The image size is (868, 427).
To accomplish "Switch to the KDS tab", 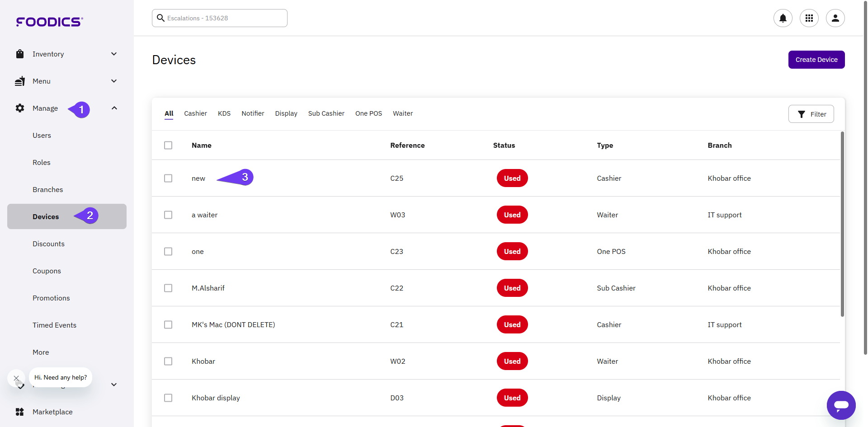I will [224, 113].
